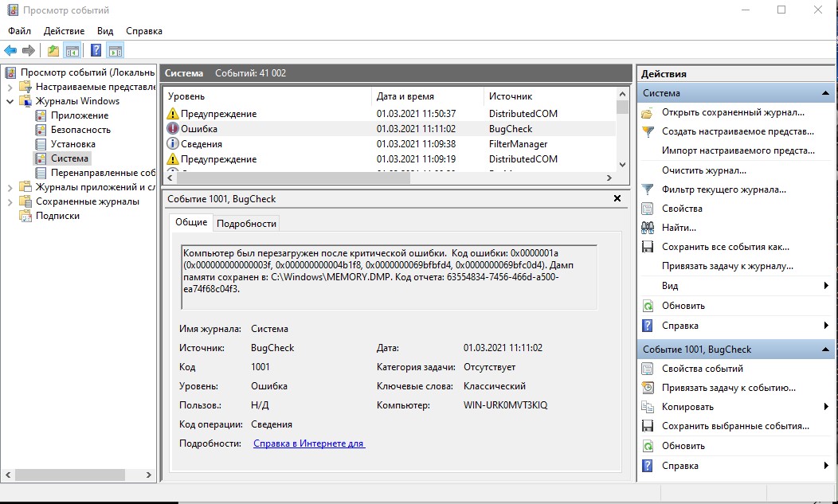
Task: Click Привязать задачу к журналу action
Action: pos(727,266)
